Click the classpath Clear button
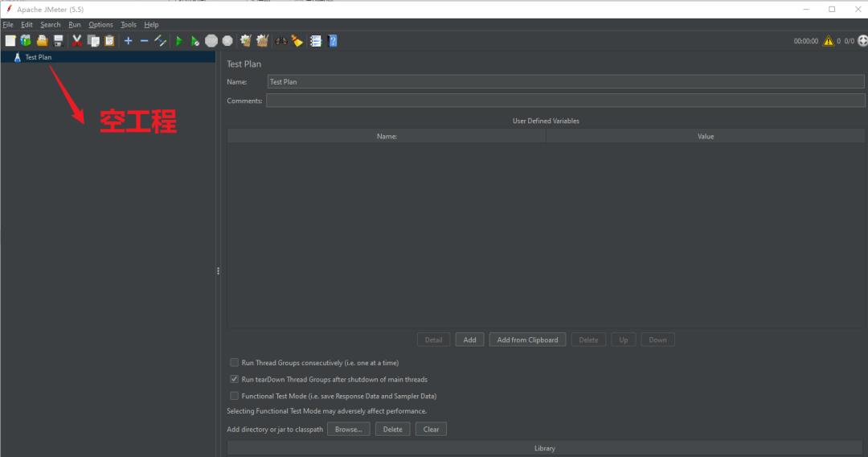Viewport: 868px width, 457px height. pyautogui.click(x=431, y=430)
